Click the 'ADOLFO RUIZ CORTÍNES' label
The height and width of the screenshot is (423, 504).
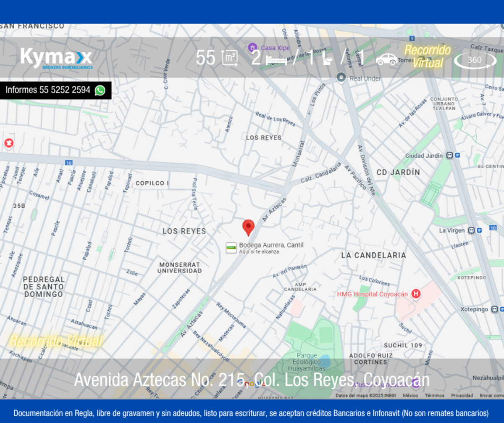point(370,359)
